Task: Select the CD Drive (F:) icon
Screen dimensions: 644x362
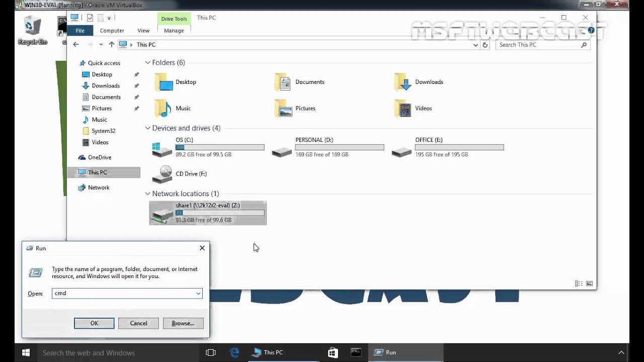Action: pyautogui.click(x=162, y=174)
